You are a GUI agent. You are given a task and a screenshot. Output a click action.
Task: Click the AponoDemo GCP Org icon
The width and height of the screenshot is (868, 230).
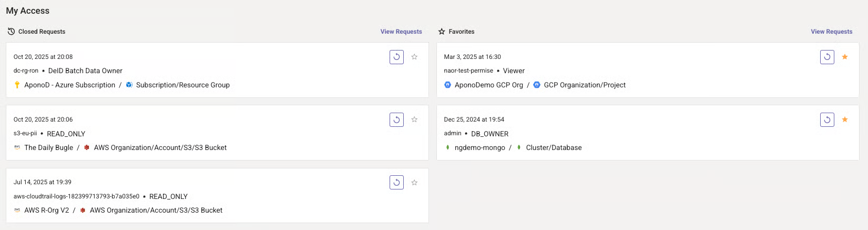(447, 85)
